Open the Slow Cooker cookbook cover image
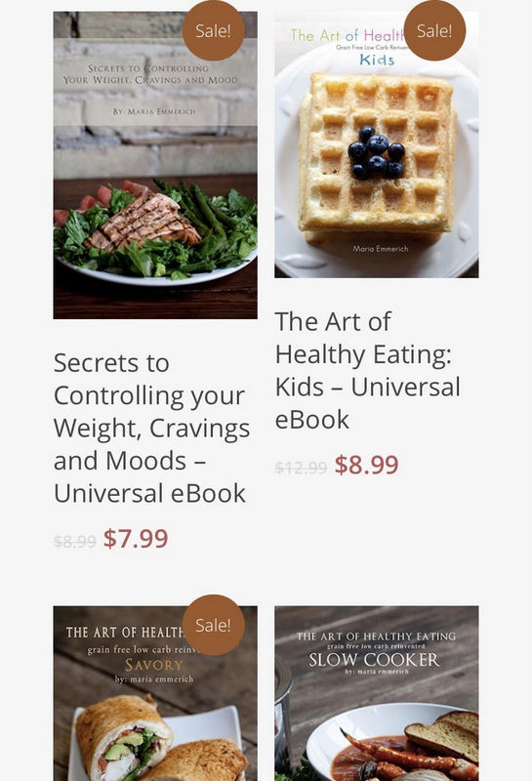The image size is (532, 781). tap(376, 693)
